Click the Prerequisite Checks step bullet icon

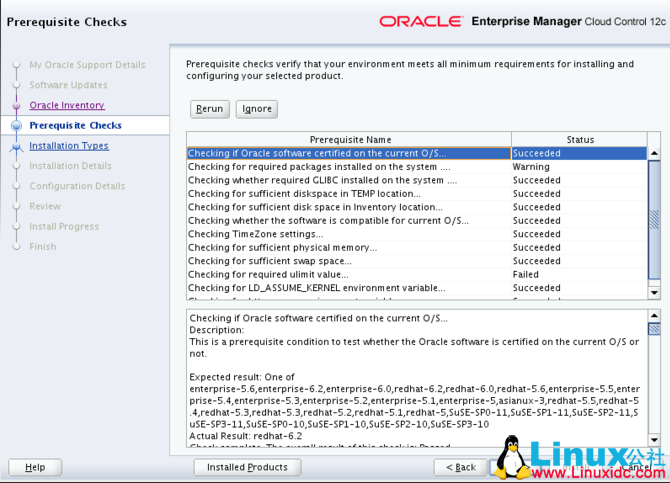tap(16, 126)
